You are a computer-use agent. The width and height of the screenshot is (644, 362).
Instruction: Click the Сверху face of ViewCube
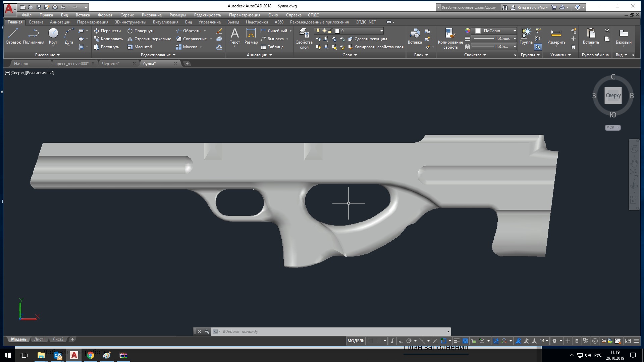613,96
